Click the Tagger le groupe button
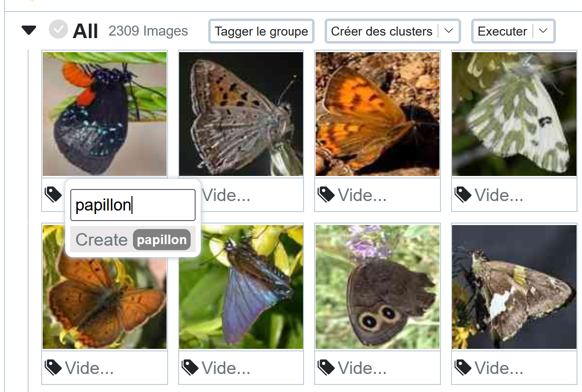The height and width of the screenshot is (392, 582). 261,31
